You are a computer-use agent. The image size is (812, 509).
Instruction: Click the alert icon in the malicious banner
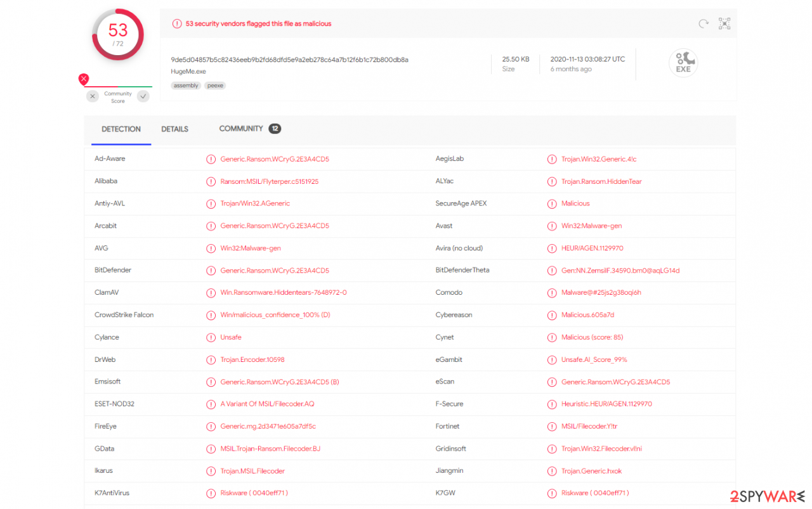pos(177,23)
